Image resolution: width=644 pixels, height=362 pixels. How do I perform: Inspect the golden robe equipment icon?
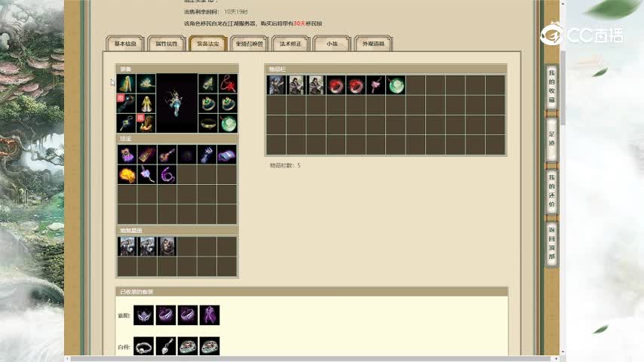click(x=146, y=103)
